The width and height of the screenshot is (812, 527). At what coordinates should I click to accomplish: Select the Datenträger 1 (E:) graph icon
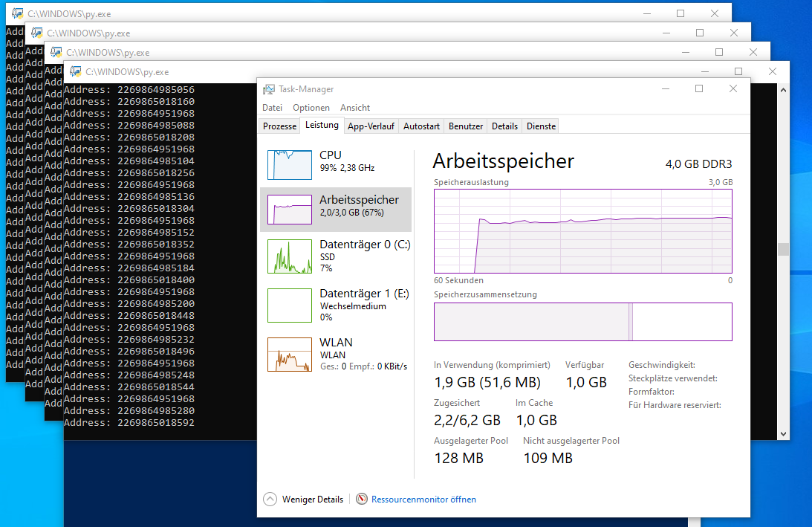point(290,305)
